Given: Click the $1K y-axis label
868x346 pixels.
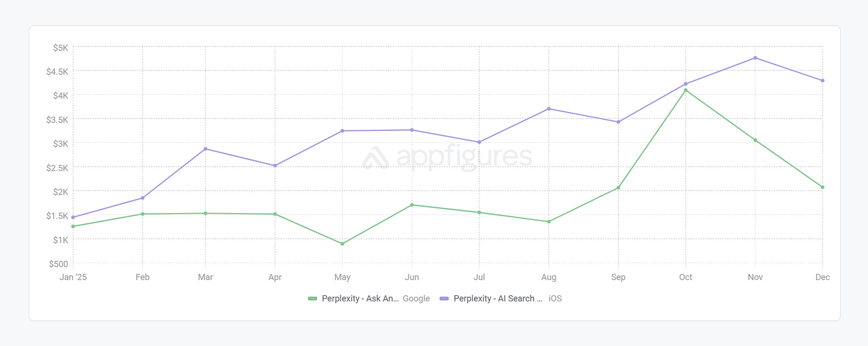Looking at the screenshot, I should click(60, 240).
